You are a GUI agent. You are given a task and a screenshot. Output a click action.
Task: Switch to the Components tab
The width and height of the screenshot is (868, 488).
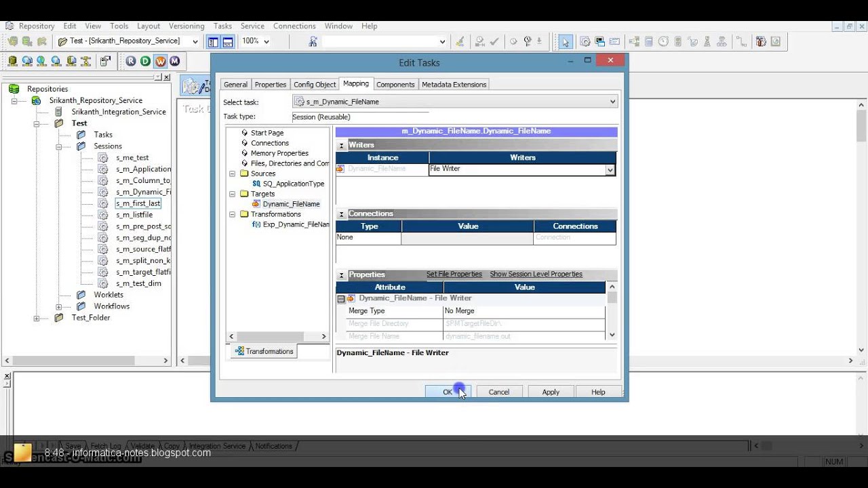click(x=395, y=85)
